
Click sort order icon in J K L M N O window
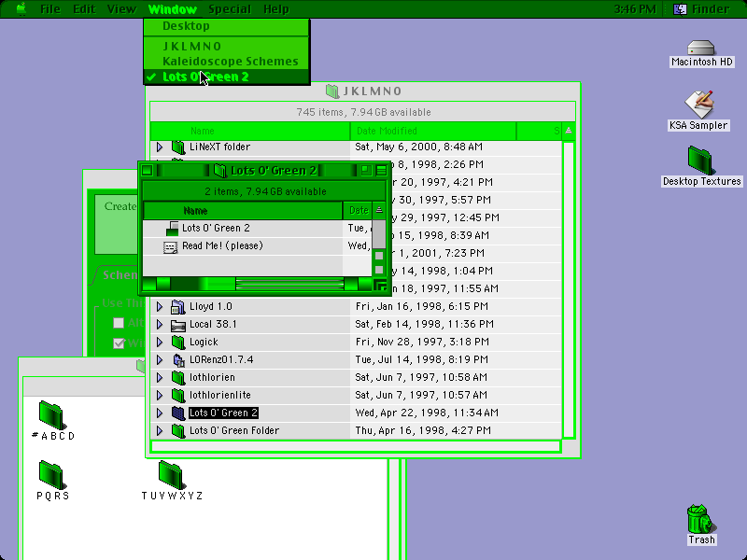coord(569,131)
